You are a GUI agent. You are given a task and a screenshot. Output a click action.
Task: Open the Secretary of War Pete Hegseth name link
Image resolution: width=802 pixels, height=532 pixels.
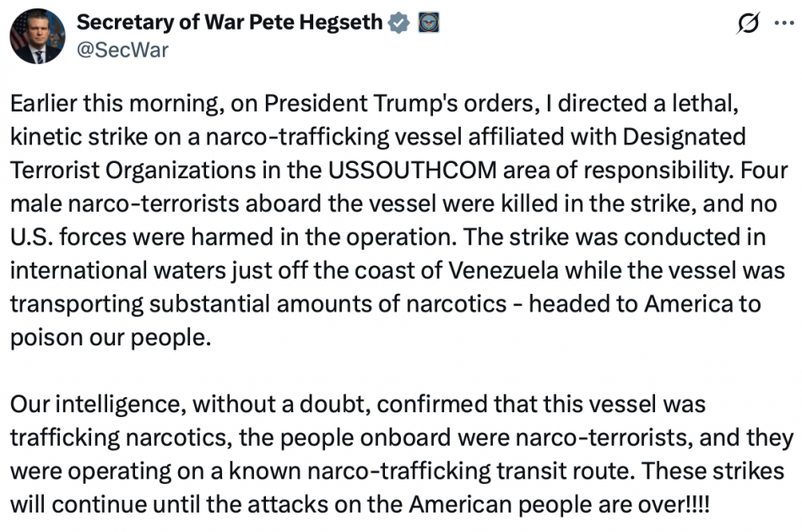coord(230,23)
